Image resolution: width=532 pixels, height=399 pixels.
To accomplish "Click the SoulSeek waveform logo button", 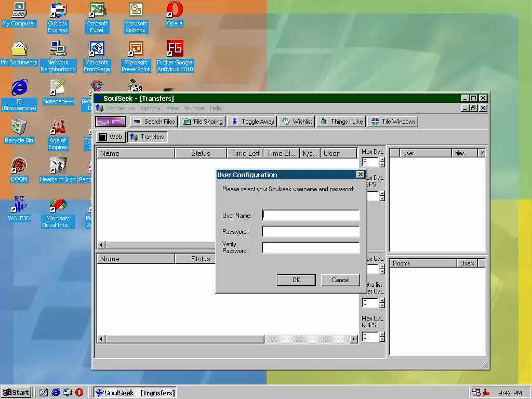I will pos(111,122).
